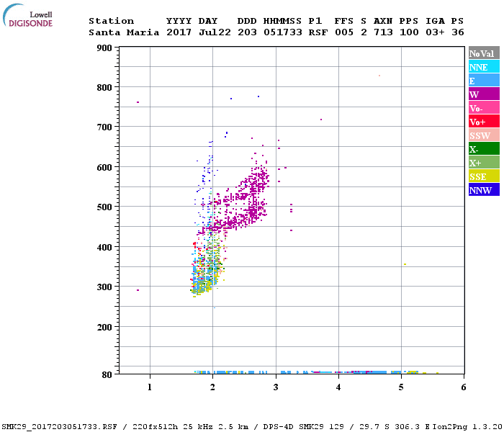504x432 pixels.
Task: Click the y-axis label '800'
Action: [x=104, y=87]
